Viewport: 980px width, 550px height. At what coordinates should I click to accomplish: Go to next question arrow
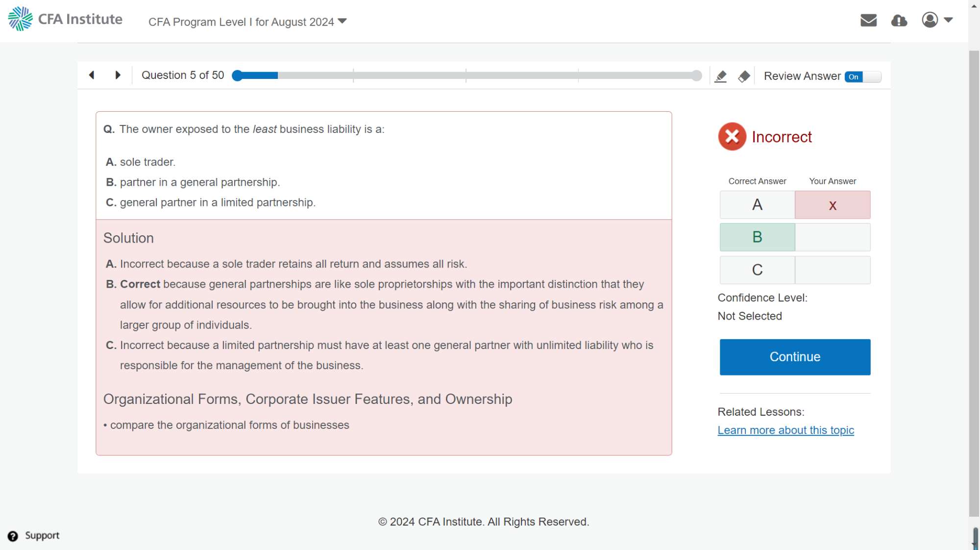(x=118, y=75)
